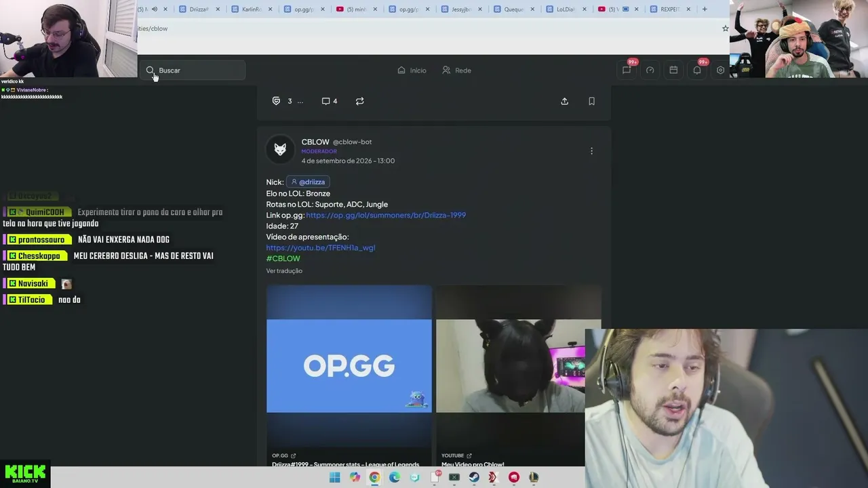Screen dimensions: 868x488
Task: Click the headset support icon in header
Action: (650, 70)
